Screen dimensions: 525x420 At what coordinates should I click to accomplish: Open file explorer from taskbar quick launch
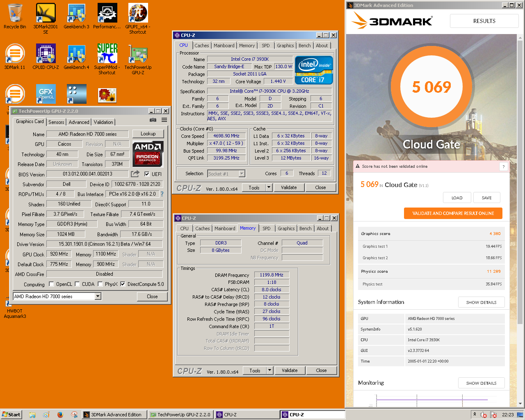coord(32,415)
